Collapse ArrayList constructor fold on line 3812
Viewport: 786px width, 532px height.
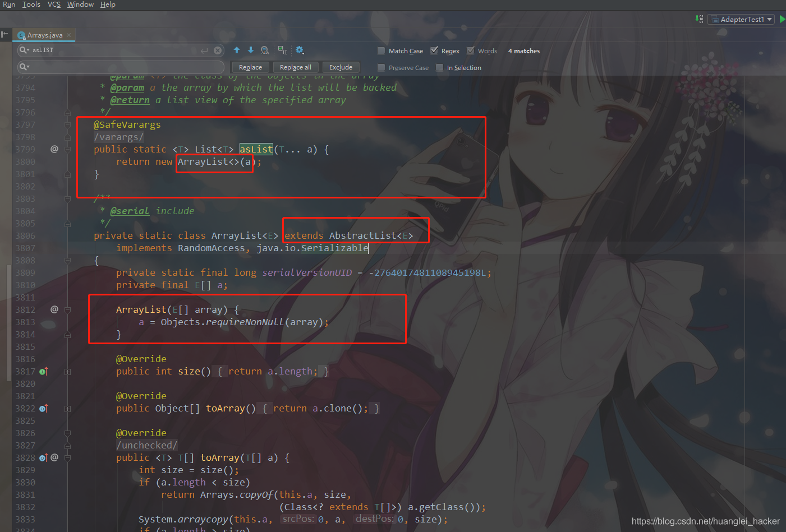67,310
